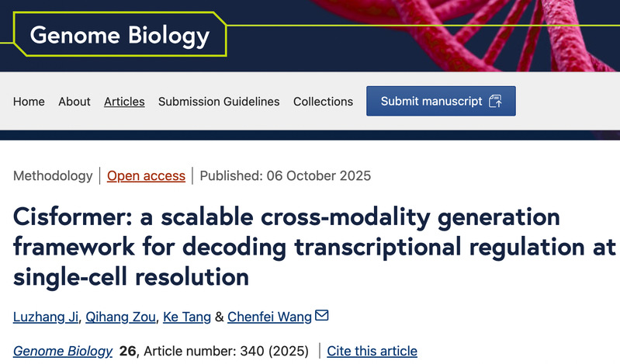Open the Home navigation item
Viewport: 620px width, 364px height.
(29, 102)
